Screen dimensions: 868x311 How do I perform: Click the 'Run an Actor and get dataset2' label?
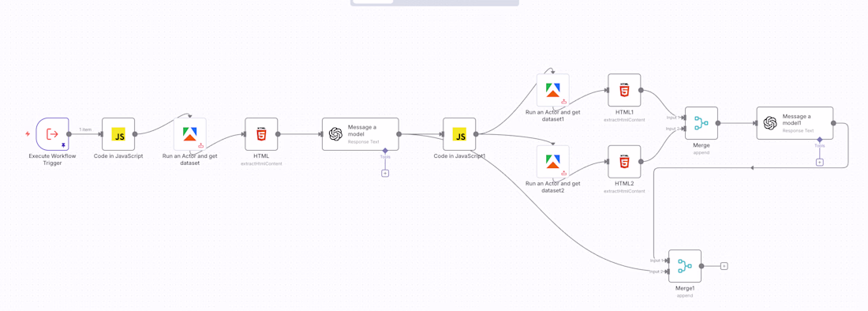tap(553, 186)
